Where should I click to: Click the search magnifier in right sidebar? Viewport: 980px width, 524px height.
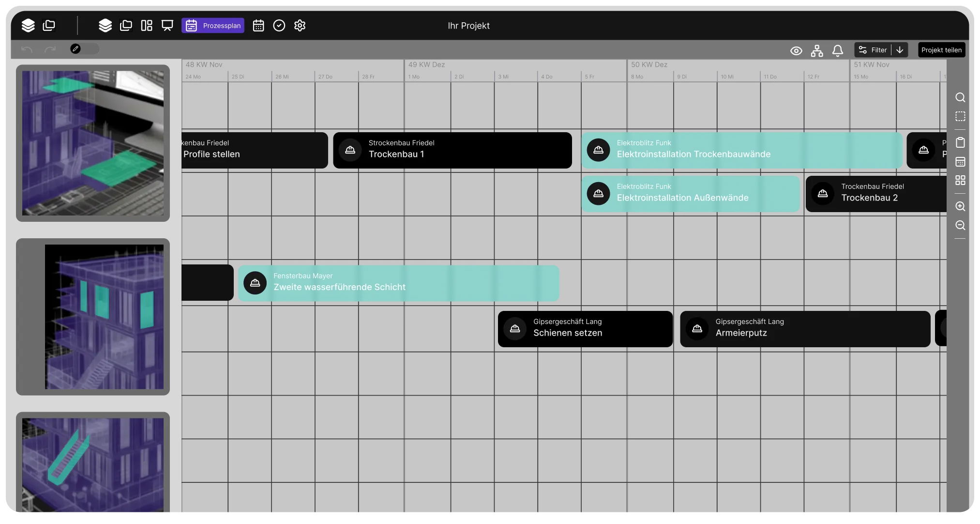click(x=960, y=97)
